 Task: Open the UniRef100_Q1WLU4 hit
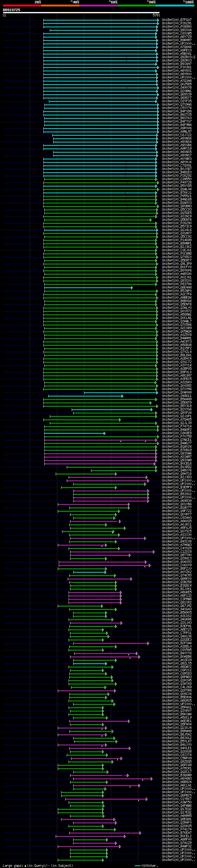click(176, 189)
